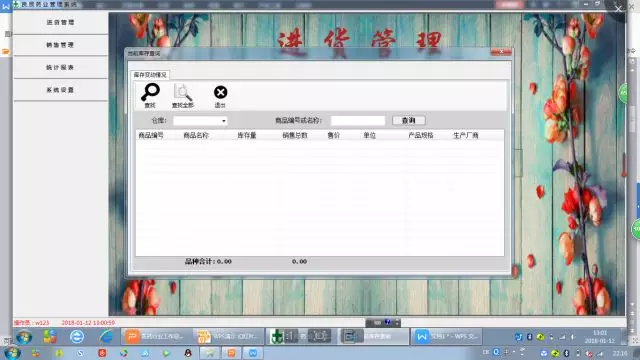Click the 商品编号或名称 input field

pyautogui.click(x=358, y=120)
